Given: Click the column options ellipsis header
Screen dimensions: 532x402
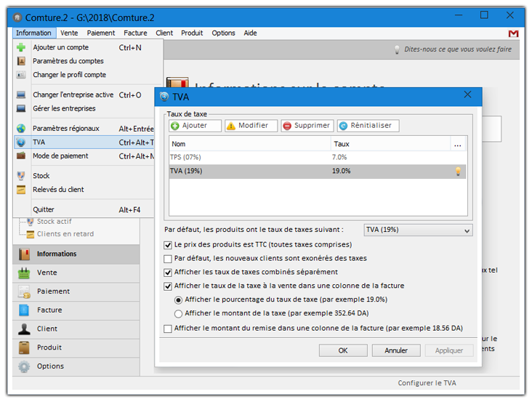Looking at the screenshot, I should click(457, 145).
